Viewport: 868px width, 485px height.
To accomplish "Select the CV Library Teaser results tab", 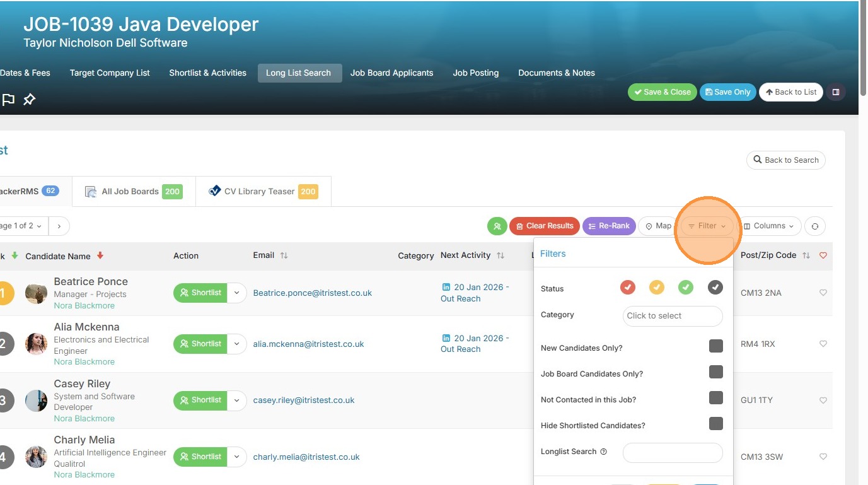I will click(263, 192).
